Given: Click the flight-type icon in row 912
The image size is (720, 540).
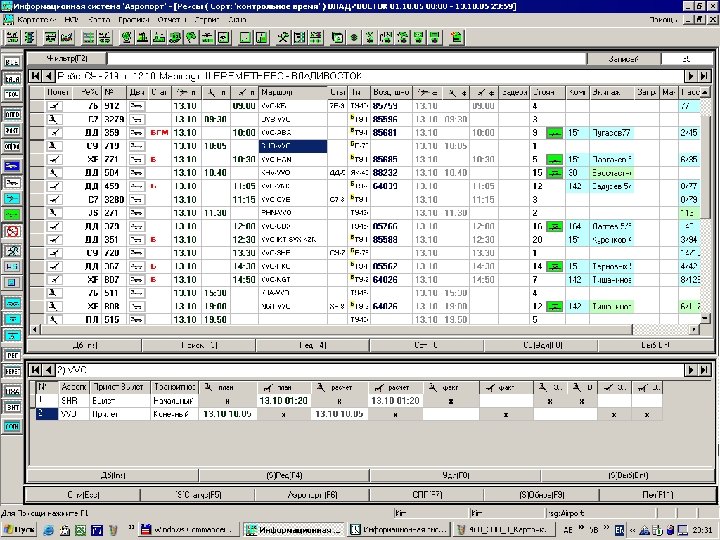Looking at the screenshot, I should [55, 106].
